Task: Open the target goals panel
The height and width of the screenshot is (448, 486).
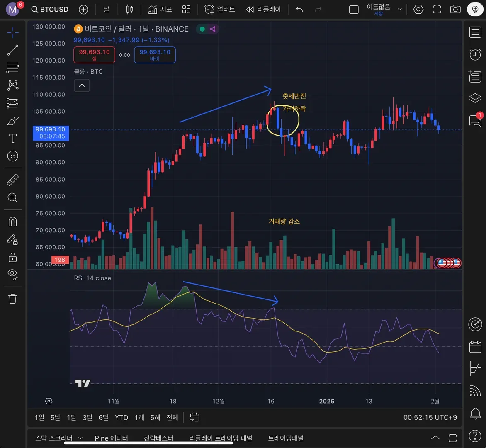Action: tap(475, 324)
